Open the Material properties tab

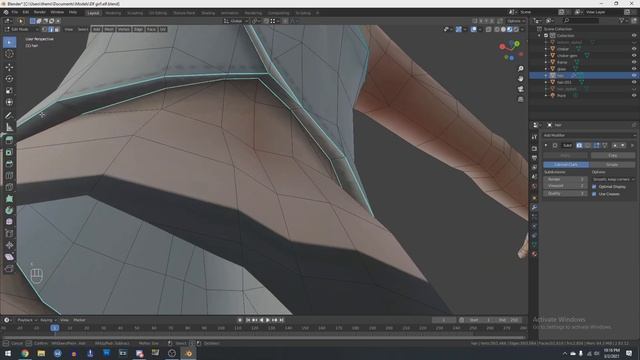[x=534, y=254]
